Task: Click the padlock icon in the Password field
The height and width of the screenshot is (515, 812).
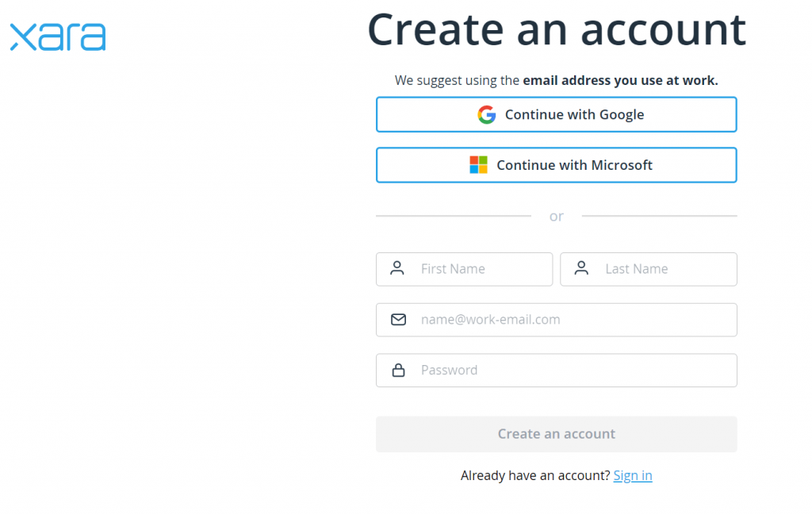Action: 397,370
